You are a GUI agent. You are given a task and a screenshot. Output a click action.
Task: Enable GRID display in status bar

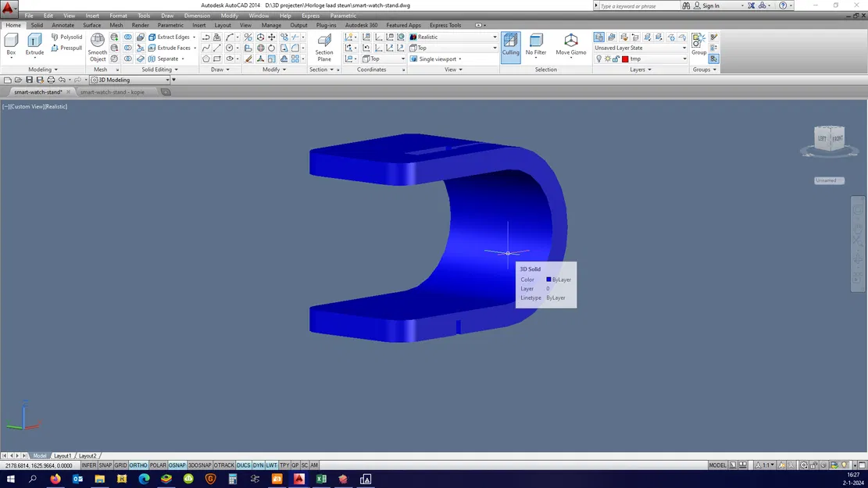coord(120,465)
